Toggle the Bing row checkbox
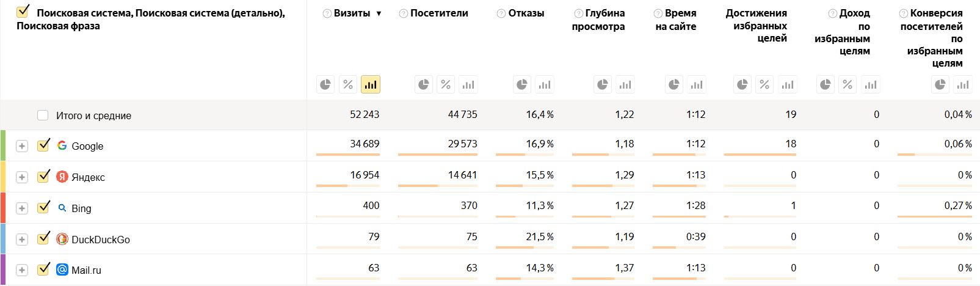The image size is (980, 286). (x=43, y=208)
